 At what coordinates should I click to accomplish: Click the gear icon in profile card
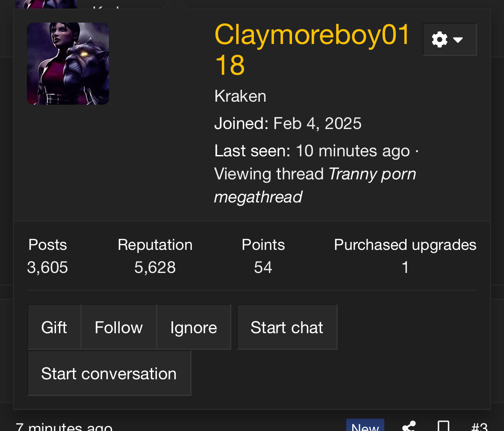coord(439,39)
